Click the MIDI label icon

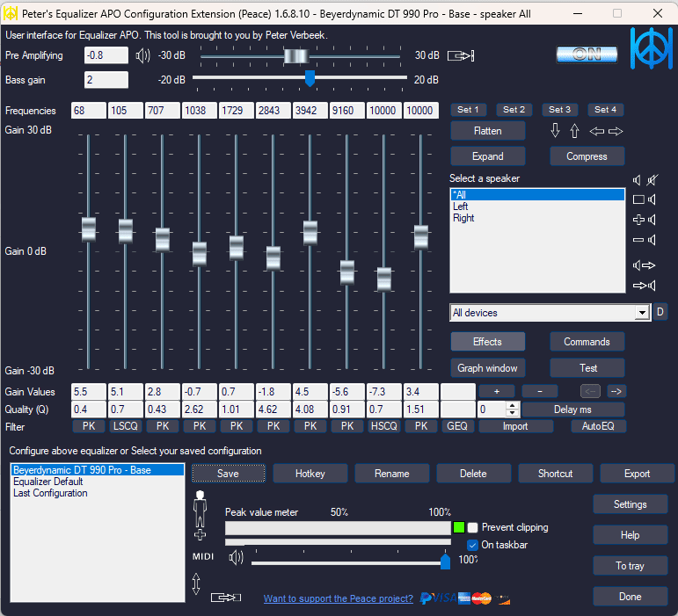[x=203, y=557]
